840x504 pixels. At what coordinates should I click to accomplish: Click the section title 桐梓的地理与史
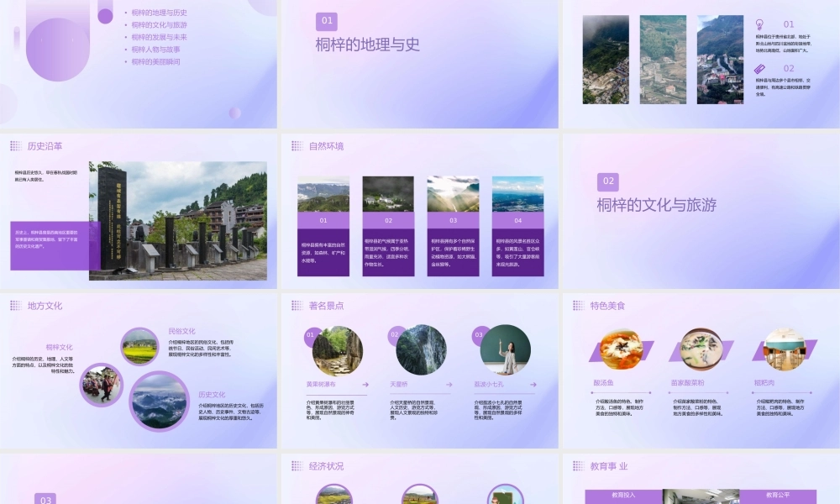pos(368,45)
